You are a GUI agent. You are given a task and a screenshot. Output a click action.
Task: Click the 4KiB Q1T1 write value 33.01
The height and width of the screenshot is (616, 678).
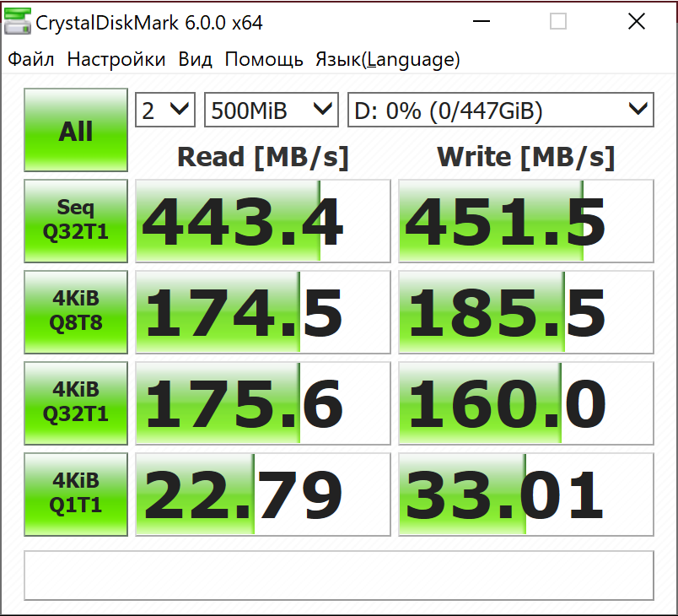coord(526,494)
